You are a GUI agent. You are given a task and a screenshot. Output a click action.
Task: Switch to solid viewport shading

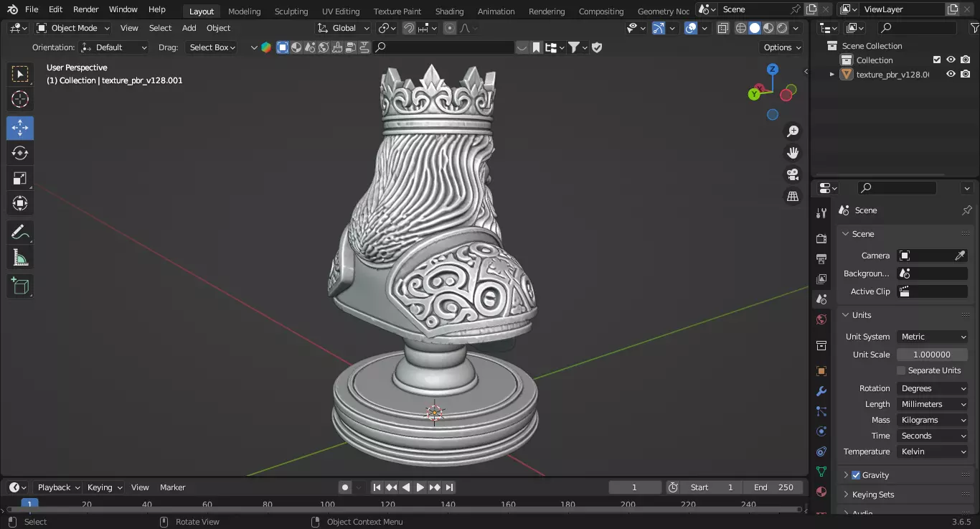click(755, 28)
